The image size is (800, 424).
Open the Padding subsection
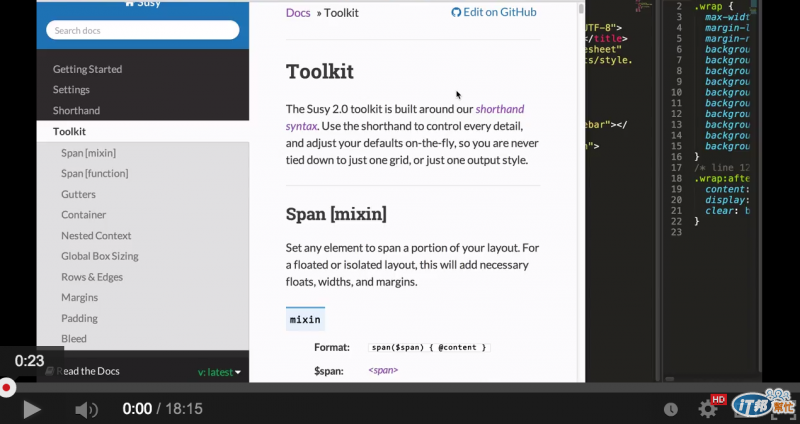point(79,318)
